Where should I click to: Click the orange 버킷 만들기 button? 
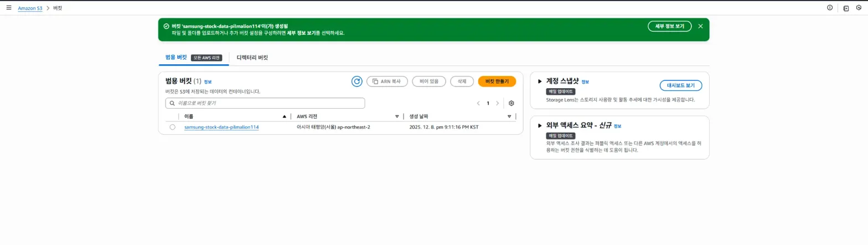[x=497, y=81]
